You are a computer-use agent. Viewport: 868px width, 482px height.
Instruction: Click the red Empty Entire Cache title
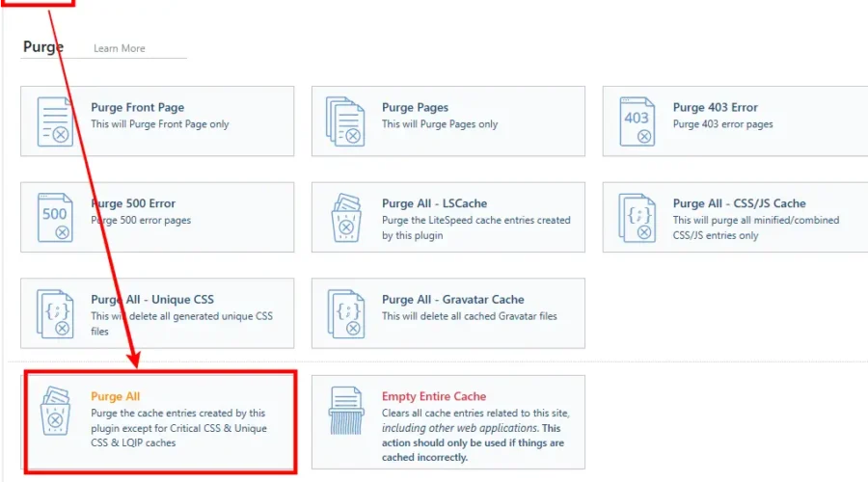click(434, 396)
